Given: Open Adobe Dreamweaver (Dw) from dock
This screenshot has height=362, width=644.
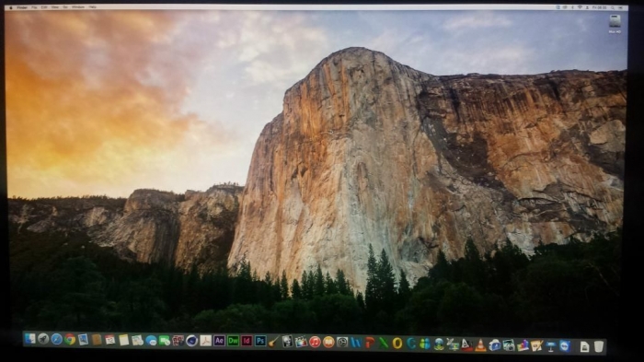Looking at the screenshot, I should pos(233,341).
